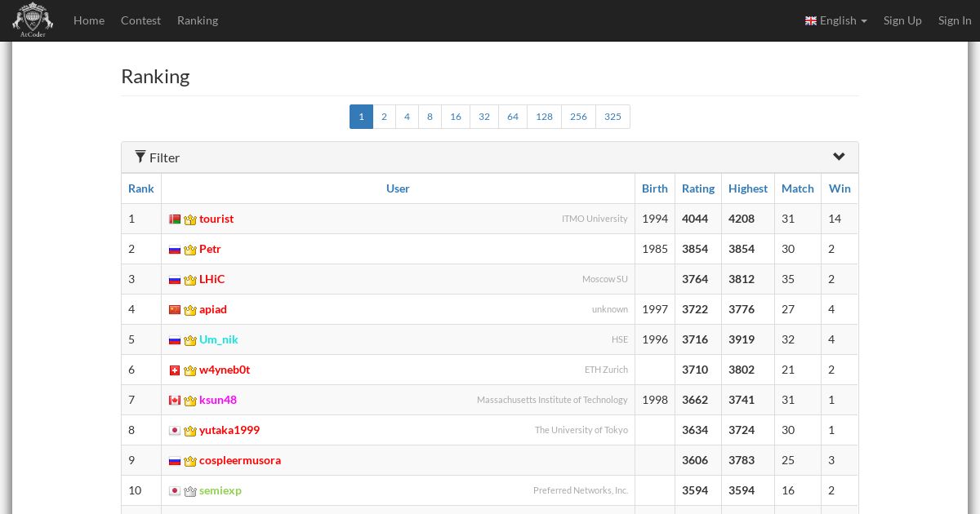
Task: Open Petr user profile
Action: [x=210, y=249]
